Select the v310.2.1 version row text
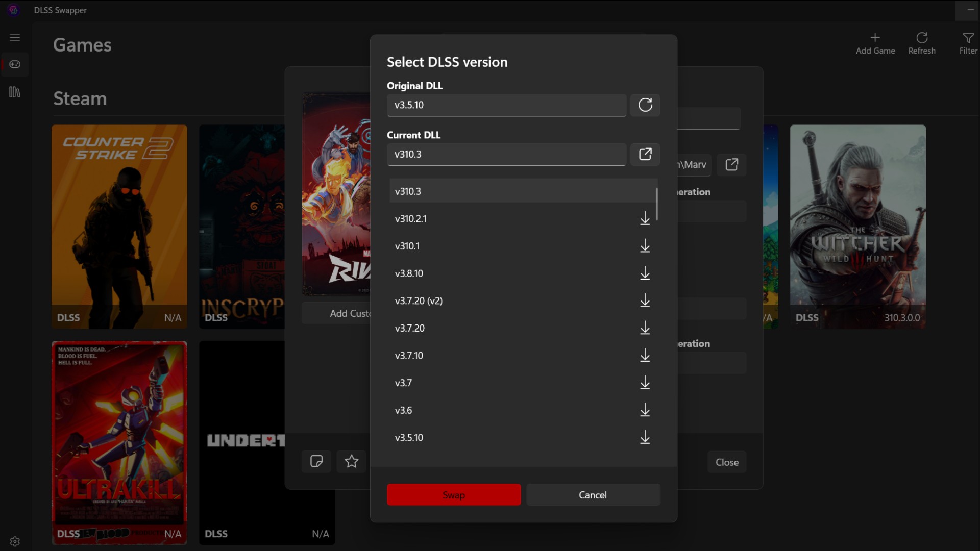This screenshot has height=551, width=980. pos(411,219)
